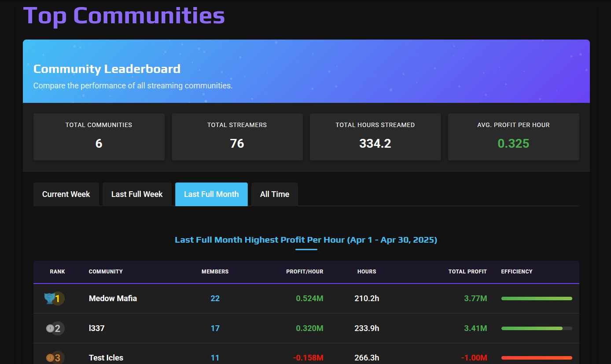
Task: Click Test Icles' red efficiency bar
Action: pyautogui.click(x=537, y=358)
